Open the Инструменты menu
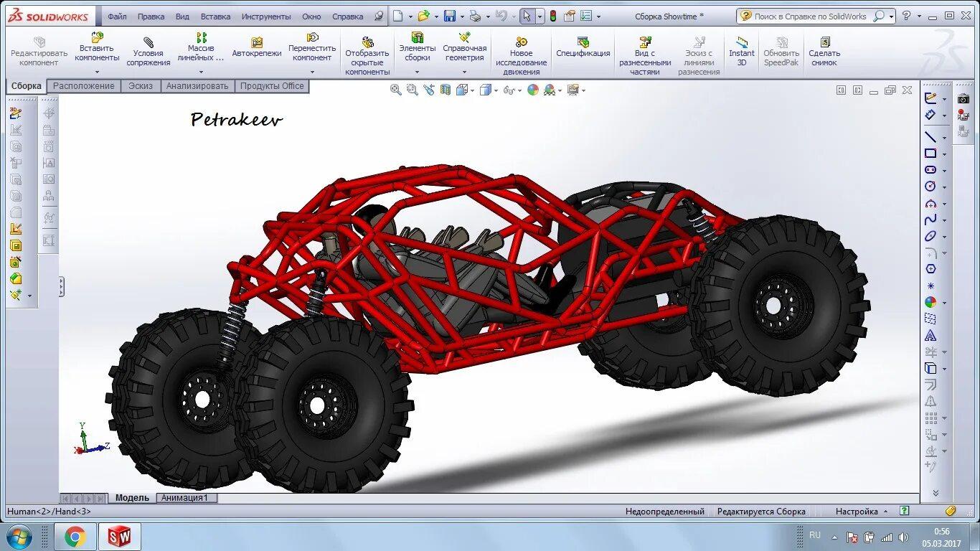 (266, 17)
